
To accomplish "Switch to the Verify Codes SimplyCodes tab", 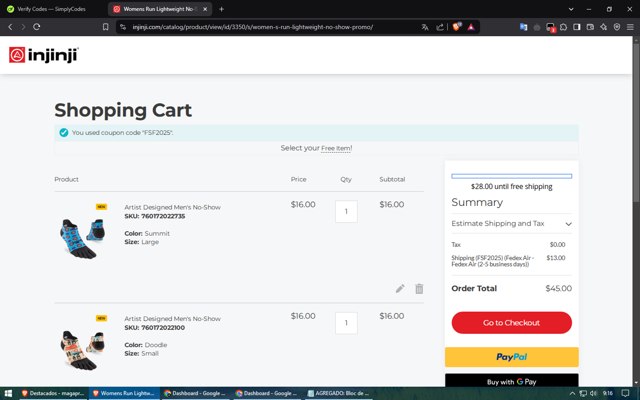I will [51, 9].
